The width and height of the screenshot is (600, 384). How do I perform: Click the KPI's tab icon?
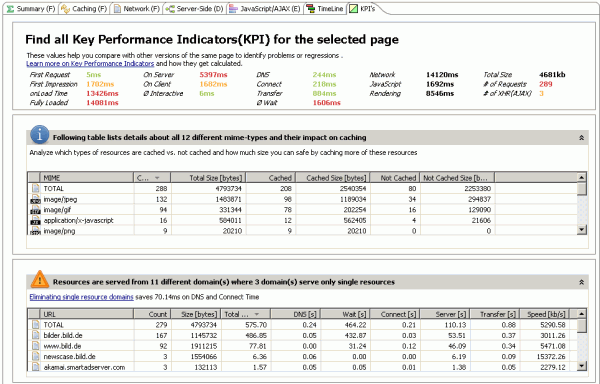(354, 8)
